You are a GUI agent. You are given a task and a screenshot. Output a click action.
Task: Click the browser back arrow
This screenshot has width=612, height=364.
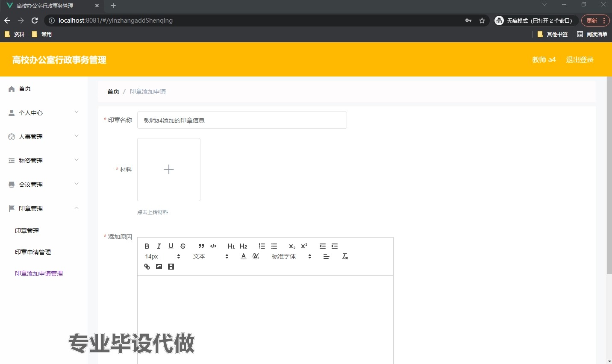7,21
